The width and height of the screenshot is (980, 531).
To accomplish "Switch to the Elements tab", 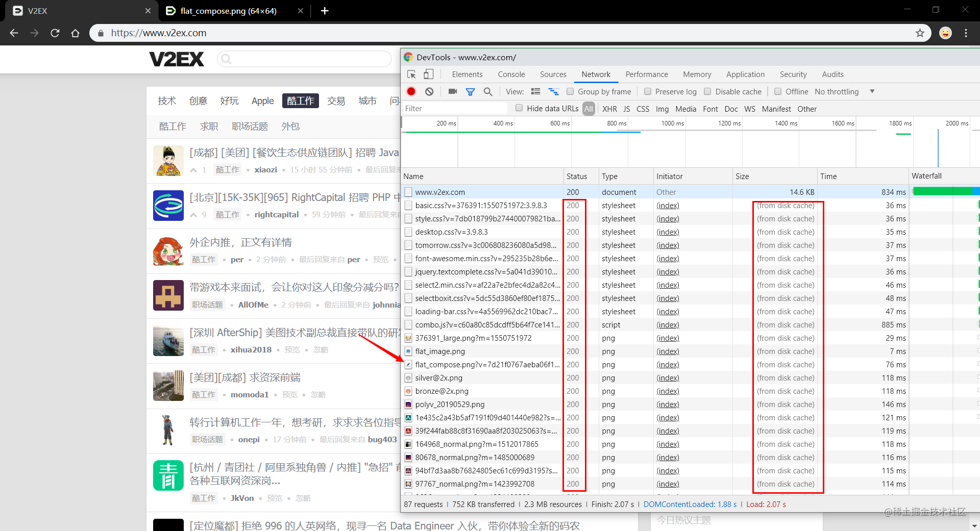I will (x=467, y=74).
